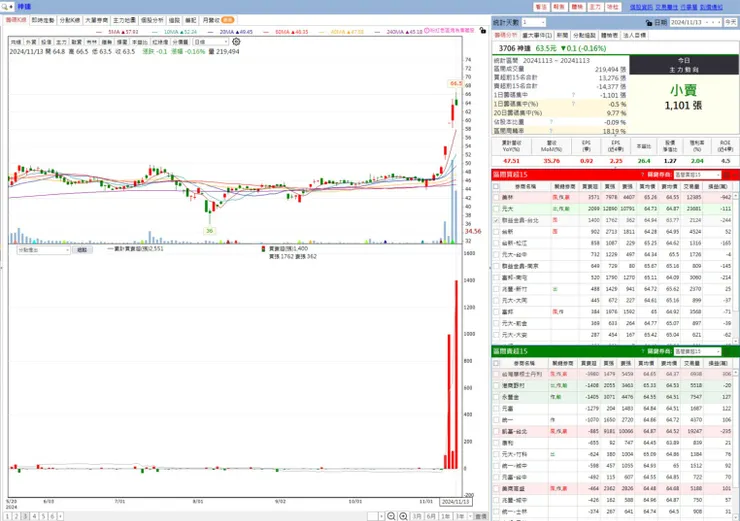Tick the checkbox for 台新 row
Image resolution: width=740 pixels, height=521 pixels.
496,232
